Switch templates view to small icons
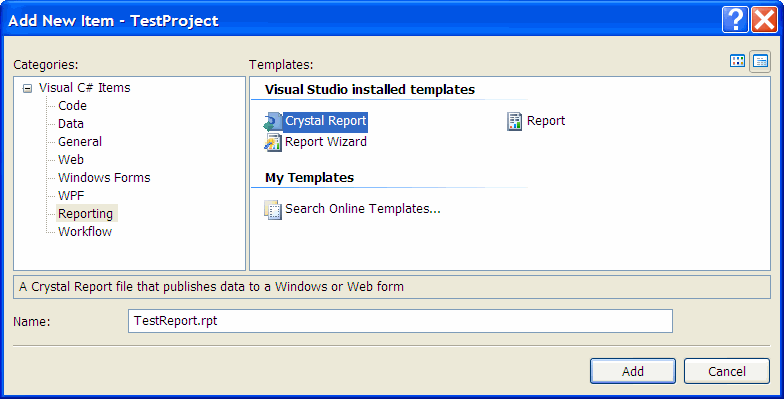This screenshot has height=399, width=784. [760, 62]
